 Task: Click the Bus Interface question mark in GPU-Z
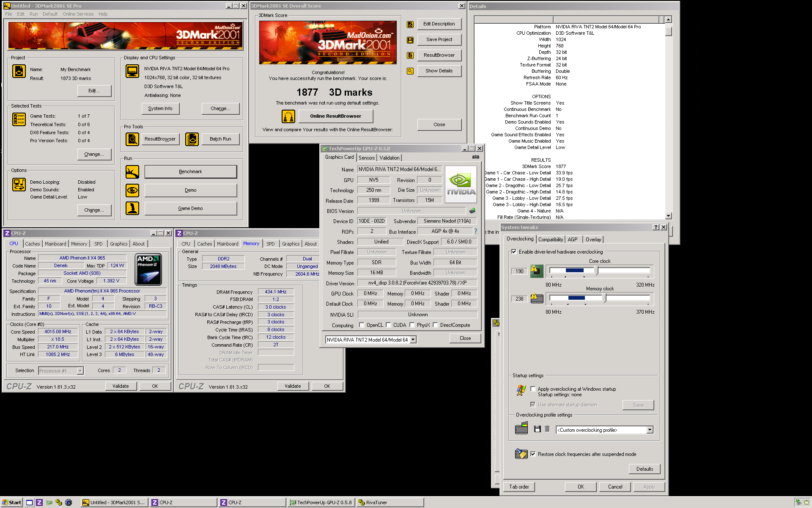pos(476,231)
